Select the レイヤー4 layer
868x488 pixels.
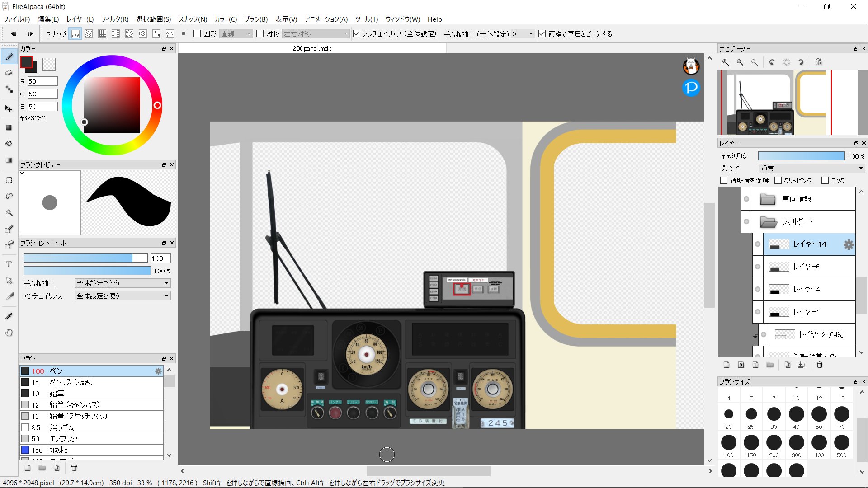click(809, 290)
